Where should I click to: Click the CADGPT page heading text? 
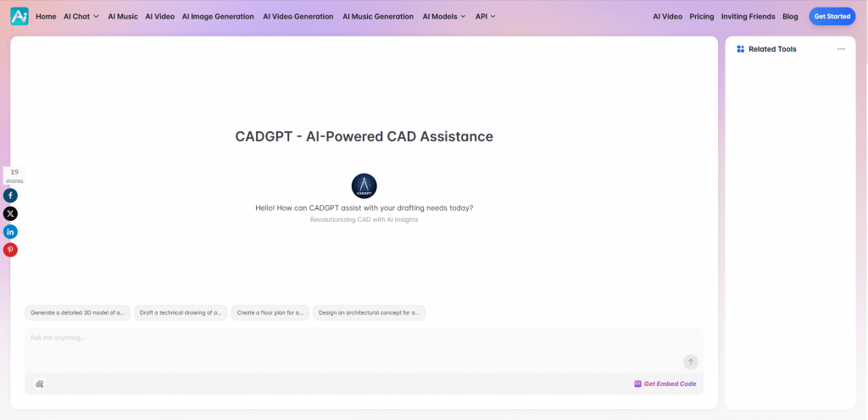pyautogui.click(x=364, y=136)
